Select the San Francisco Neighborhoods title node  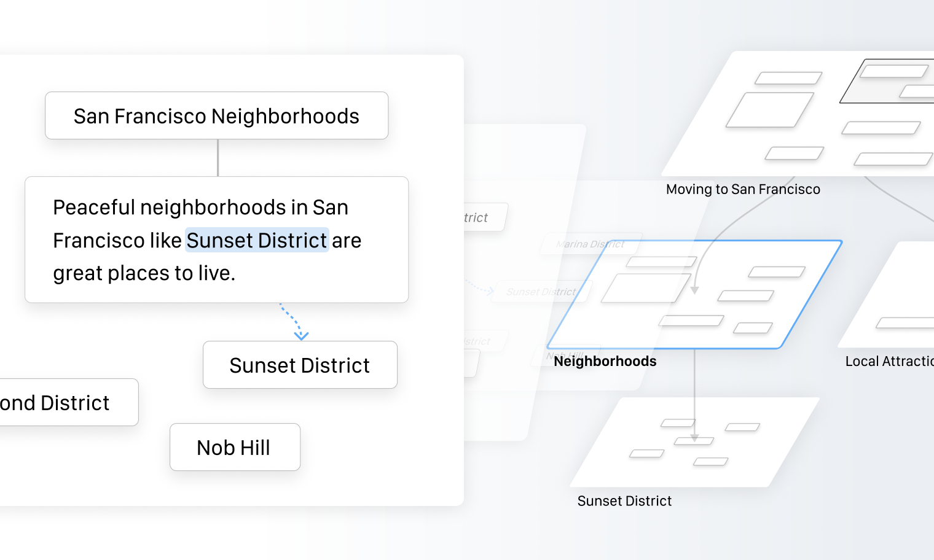click(216, 115)
